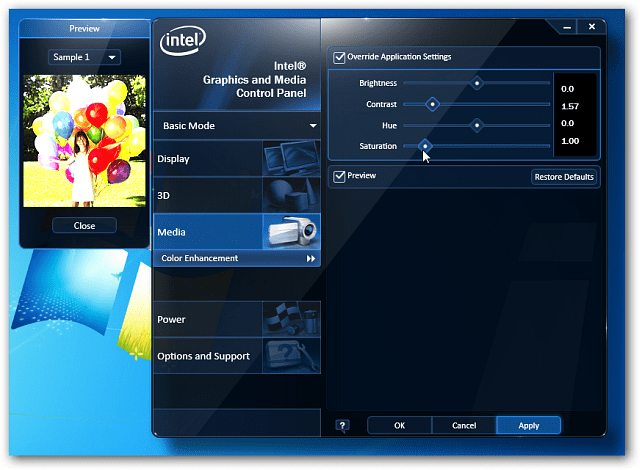Click the 3D shapes icon
Viewport: 640px width, 470px height.
click(291, 195)
